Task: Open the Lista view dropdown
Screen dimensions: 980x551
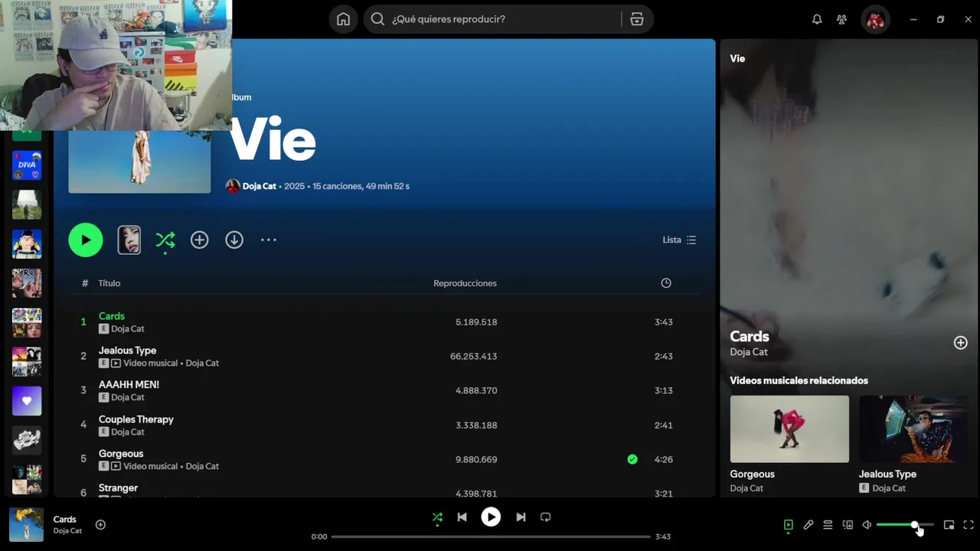Action: 679,240
